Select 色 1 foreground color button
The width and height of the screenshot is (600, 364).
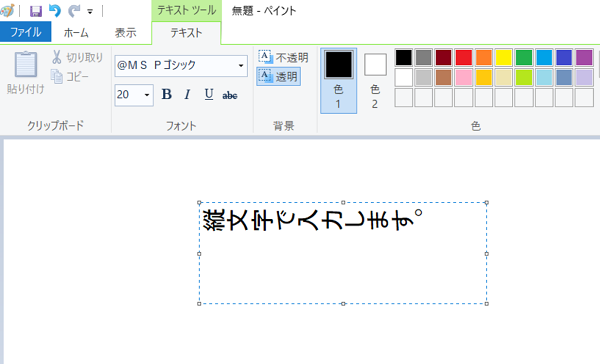pos(339,81)
